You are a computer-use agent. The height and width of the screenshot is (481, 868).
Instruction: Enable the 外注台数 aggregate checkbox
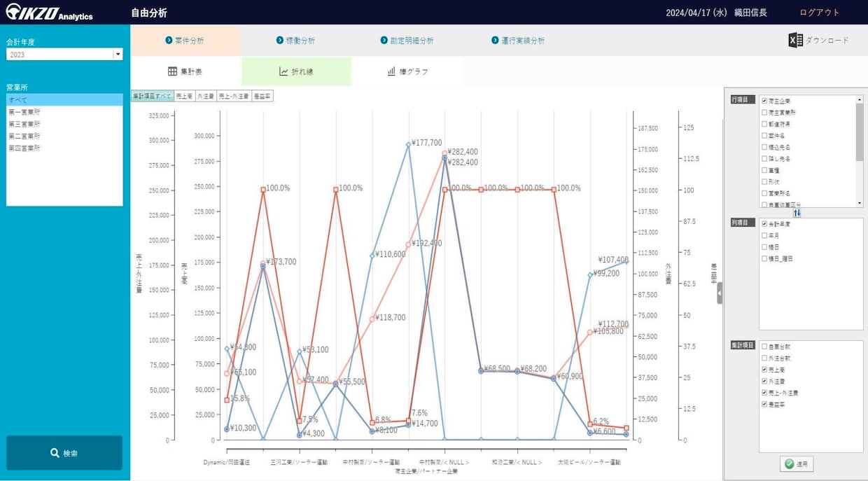764,358
